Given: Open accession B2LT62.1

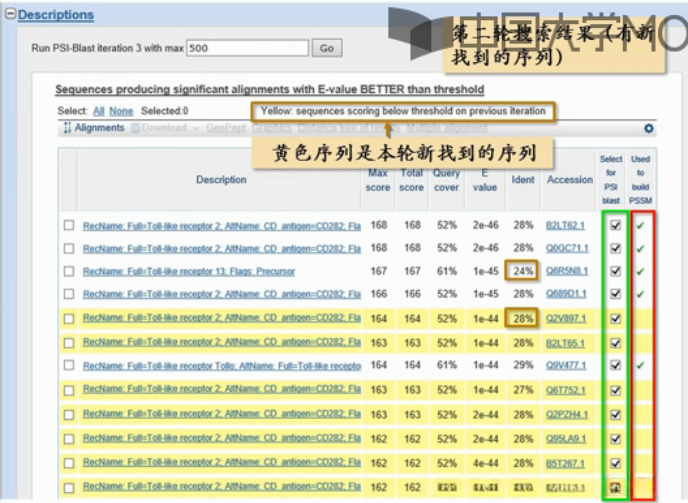Looking at the screenshot, I should tap(565, 226).
